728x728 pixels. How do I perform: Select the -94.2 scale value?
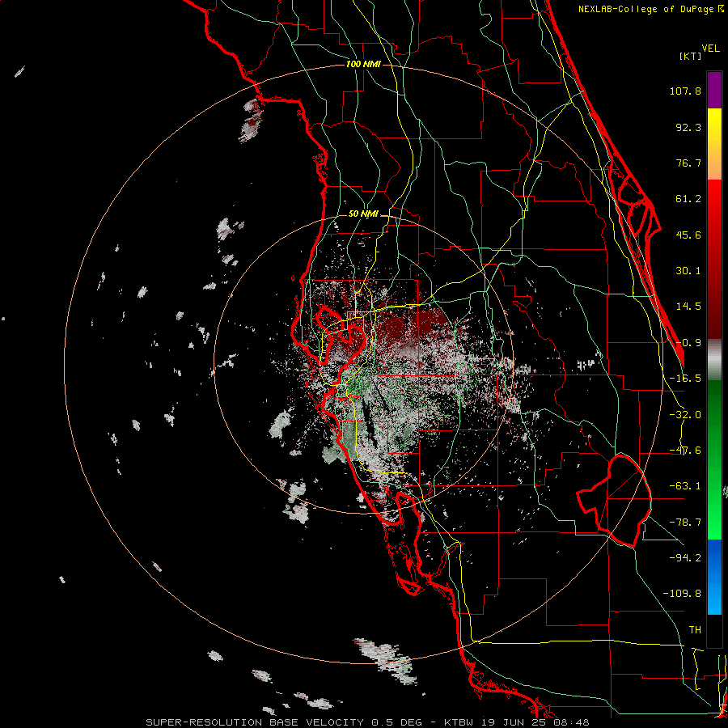click(x=685, y=558)
